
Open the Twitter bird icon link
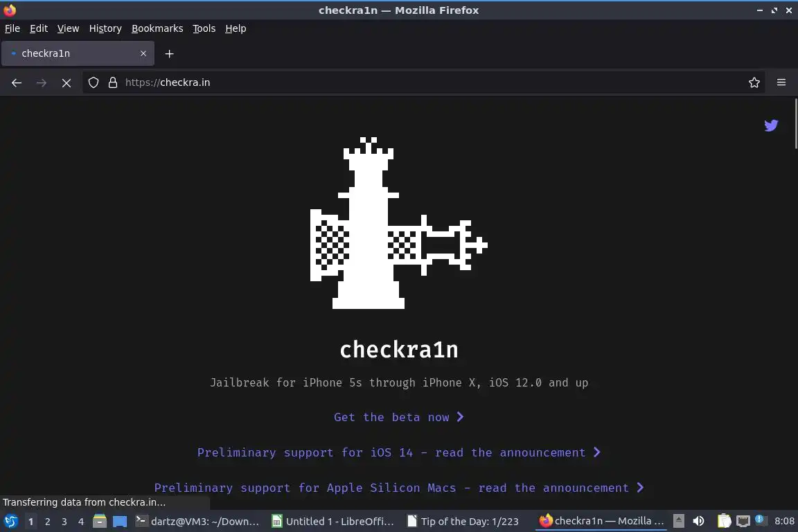[x=771, y=125]
